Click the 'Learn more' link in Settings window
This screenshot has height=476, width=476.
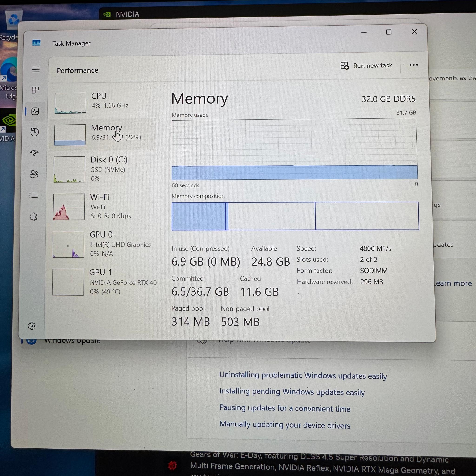pyautogui.click(x=453, y=284)
